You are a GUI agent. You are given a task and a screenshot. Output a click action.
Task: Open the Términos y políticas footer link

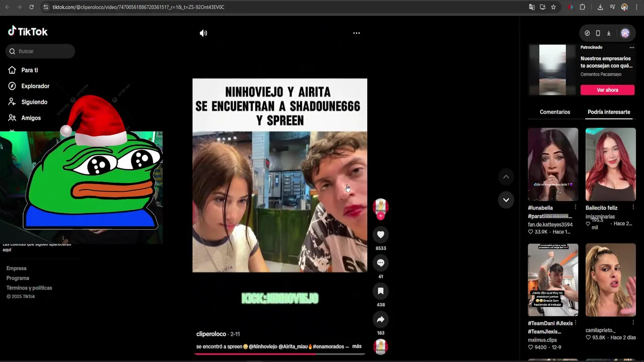coord(29,288)
